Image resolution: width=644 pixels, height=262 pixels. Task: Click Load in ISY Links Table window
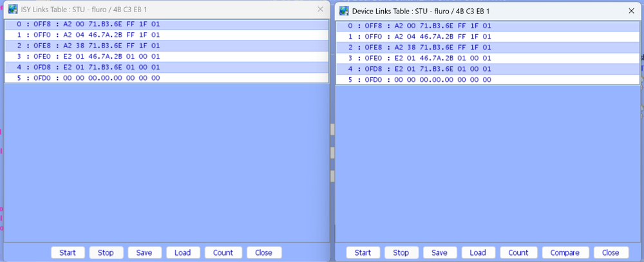click(182, 252)
